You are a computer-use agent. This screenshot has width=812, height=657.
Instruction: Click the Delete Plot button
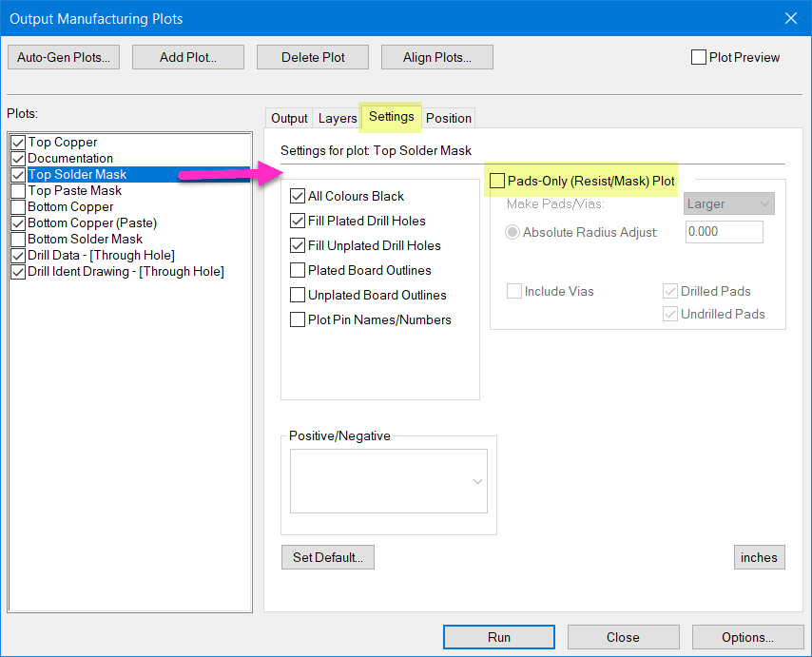coord(313,57)
